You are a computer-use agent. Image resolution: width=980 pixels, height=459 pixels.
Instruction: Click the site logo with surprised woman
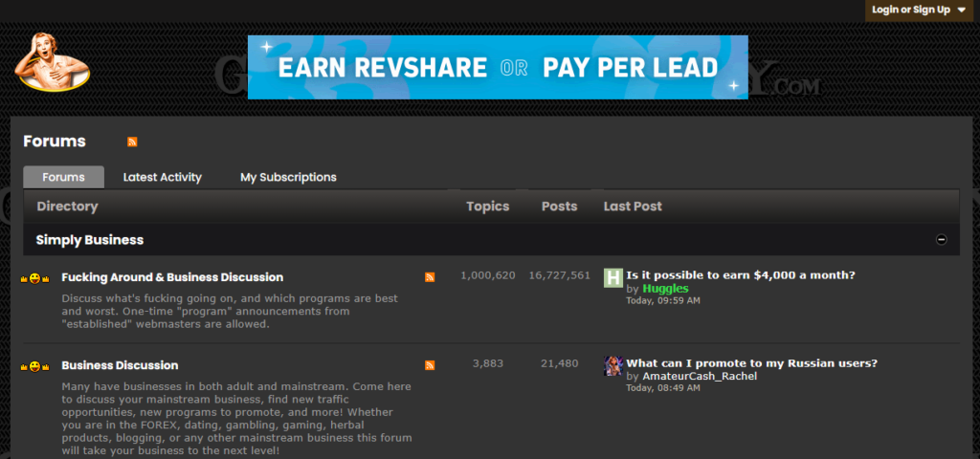[x=52, y=62]
